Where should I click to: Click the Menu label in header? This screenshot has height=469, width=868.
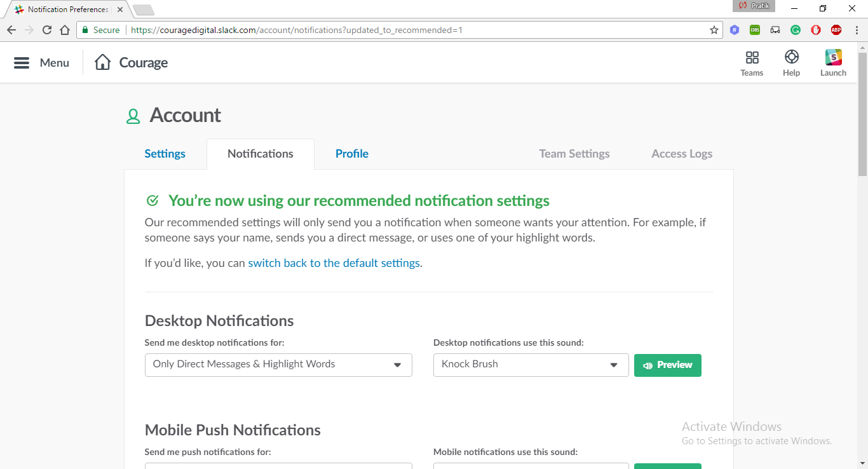[55, 63]
